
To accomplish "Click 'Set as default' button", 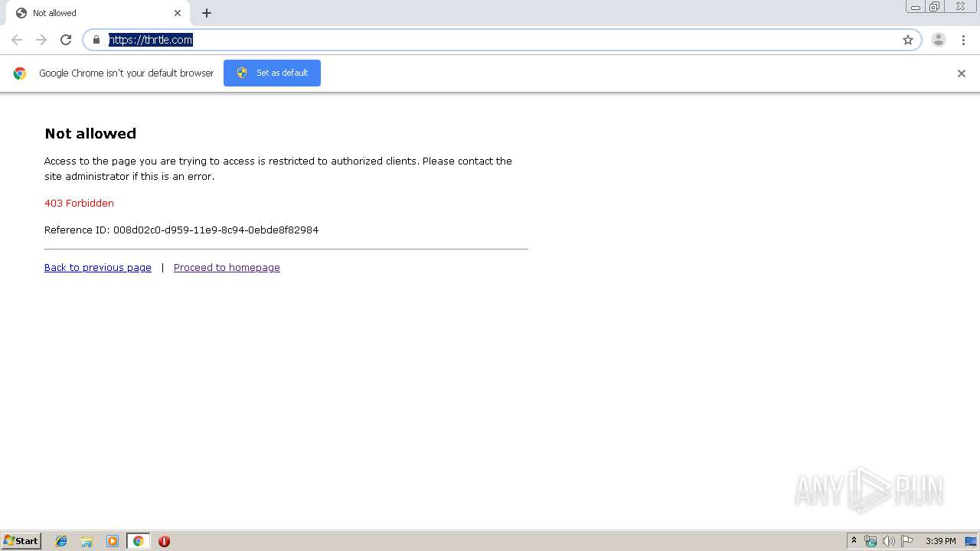I will tap(272, 73).
